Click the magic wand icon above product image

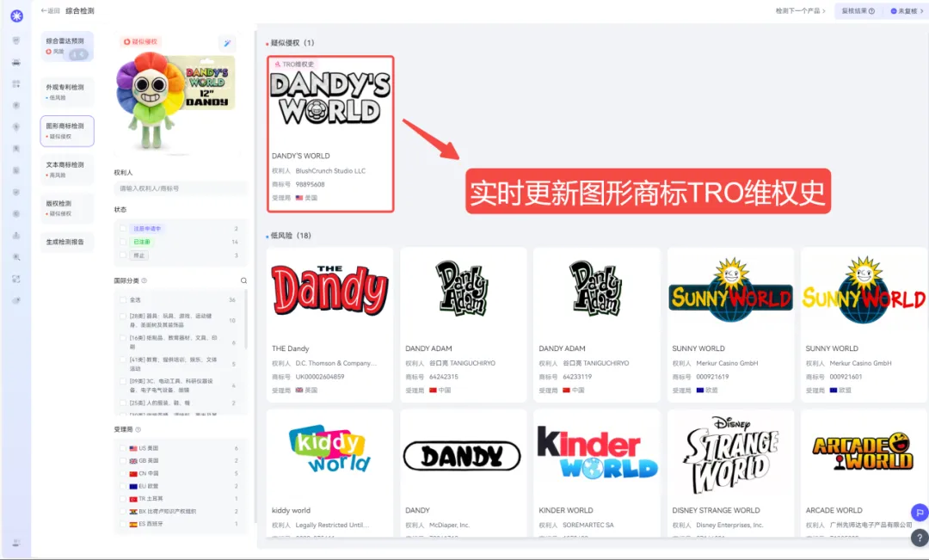(x=227, y=43)
